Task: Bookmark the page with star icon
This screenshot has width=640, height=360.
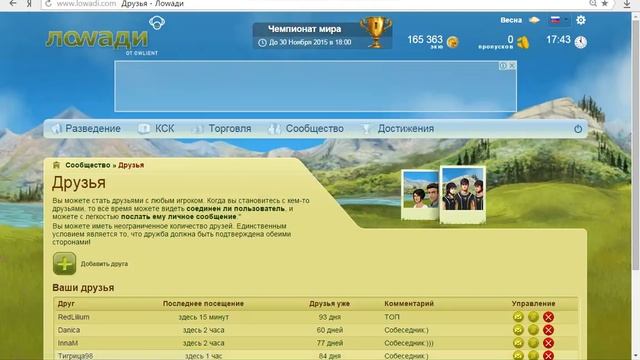Action: (605, 4)
